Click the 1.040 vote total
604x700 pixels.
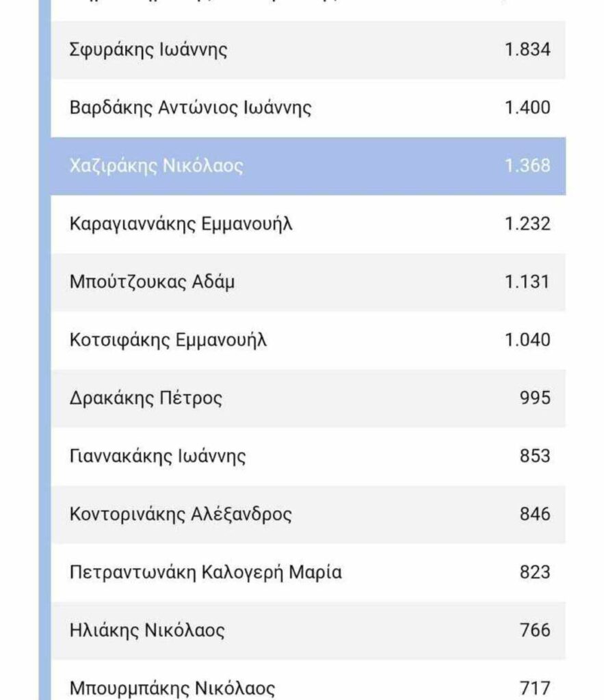pos(527,340)
